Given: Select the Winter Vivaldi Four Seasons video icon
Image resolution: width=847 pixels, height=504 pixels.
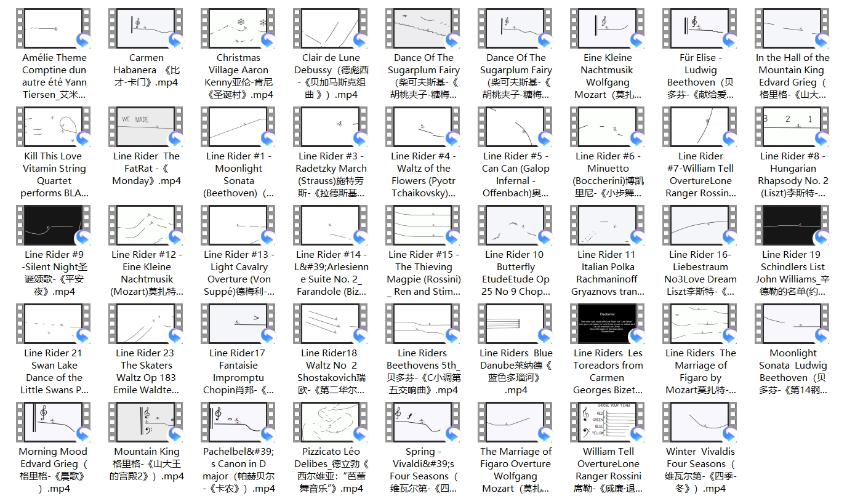Looking at the screenshot, I should coord(700,422).
